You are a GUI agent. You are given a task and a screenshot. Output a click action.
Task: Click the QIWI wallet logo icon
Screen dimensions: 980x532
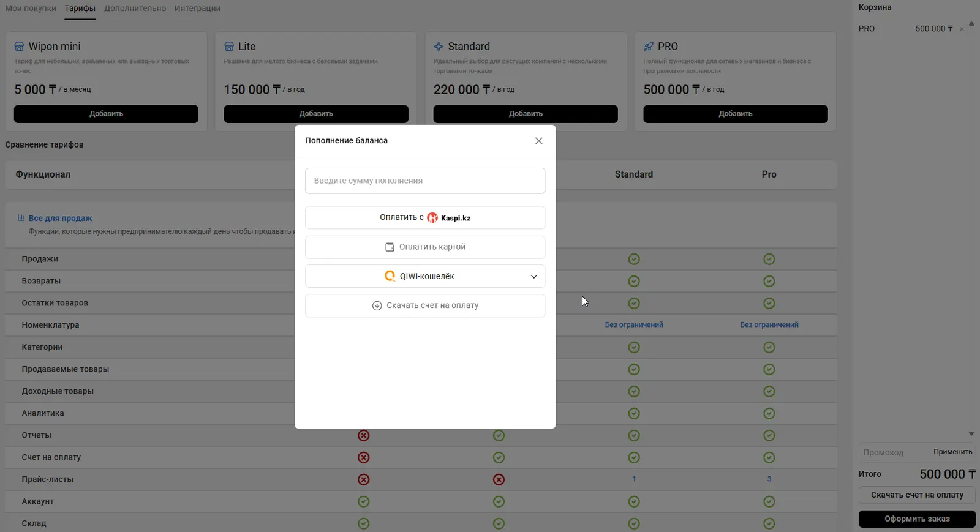pyautogui.click(x=390, y=276)
